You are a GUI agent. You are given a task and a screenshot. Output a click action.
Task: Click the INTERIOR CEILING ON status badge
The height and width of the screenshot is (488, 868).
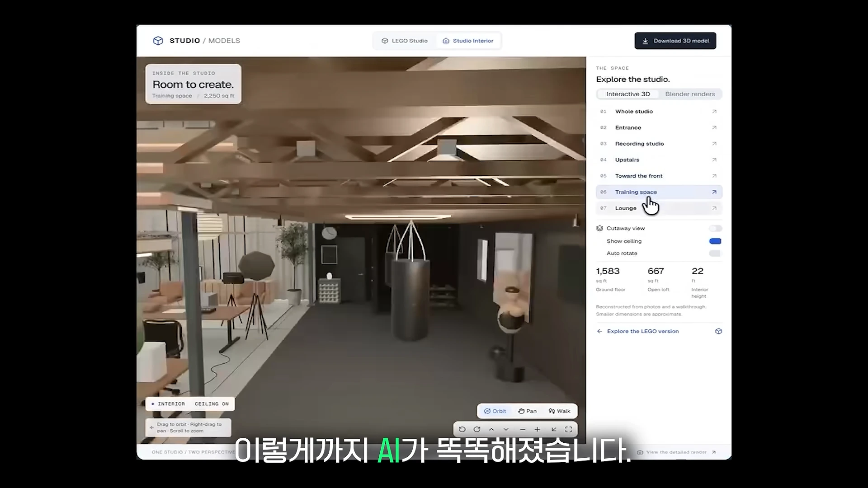point(190,404)
